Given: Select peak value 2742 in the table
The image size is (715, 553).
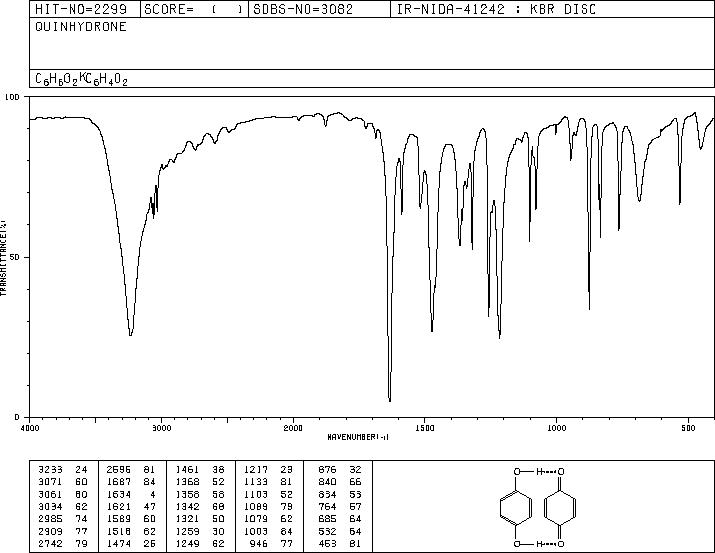Looking at the screenshot, I should (x=51, y=543).
